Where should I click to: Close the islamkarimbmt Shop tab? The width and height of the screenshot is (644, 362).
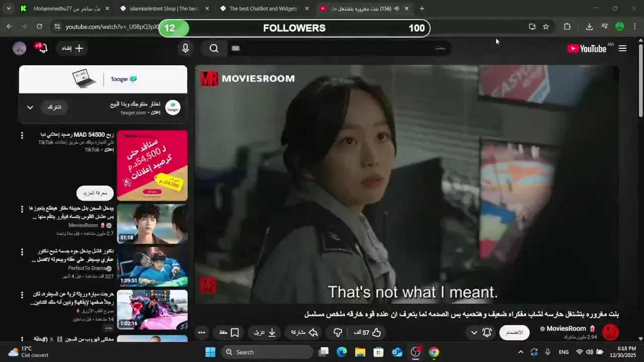(207, 9)
